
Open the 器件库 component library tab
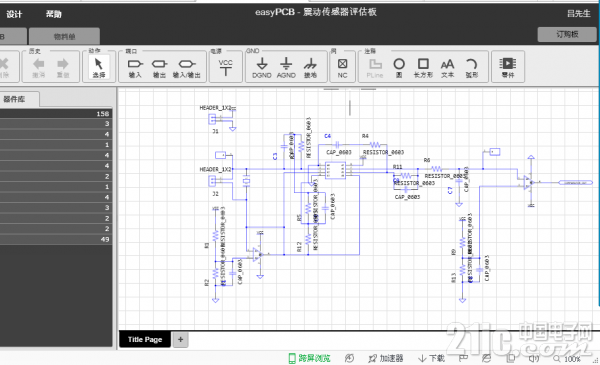pos(19,99)
